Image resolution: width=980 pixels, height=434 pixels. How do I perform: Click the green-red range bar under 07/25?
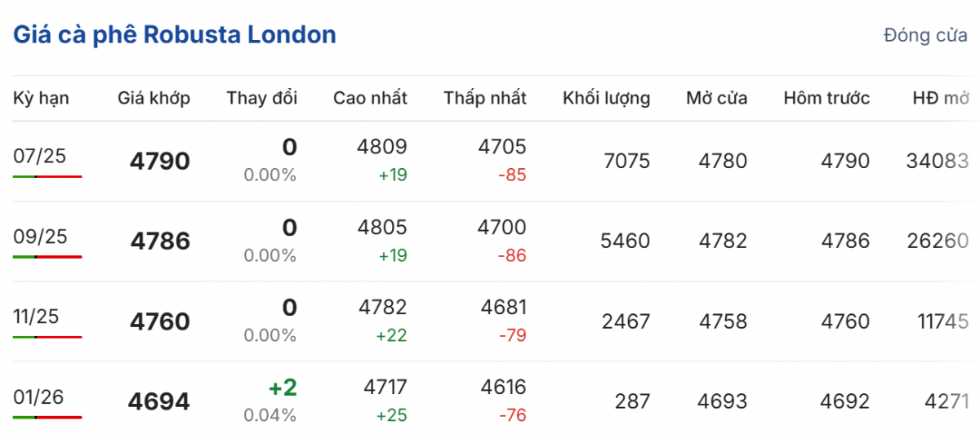coord(47,176)
